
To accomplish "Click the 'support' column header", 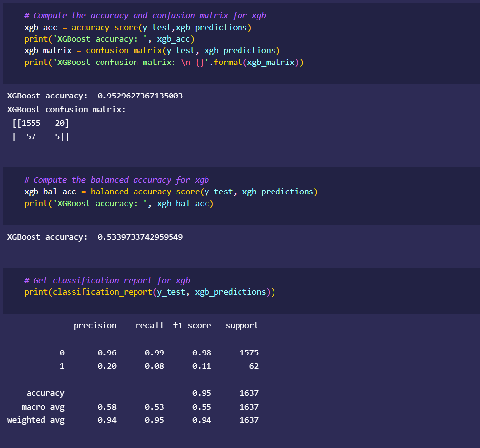I will [242, 326].
